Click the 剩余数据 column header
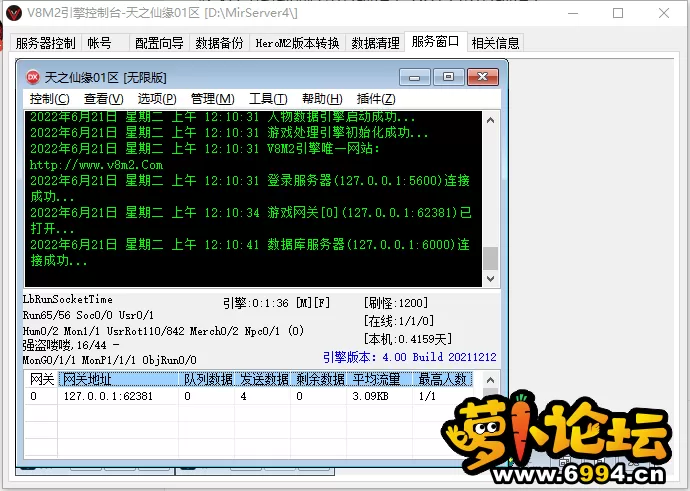690x491 pixels. pos(319,379)
